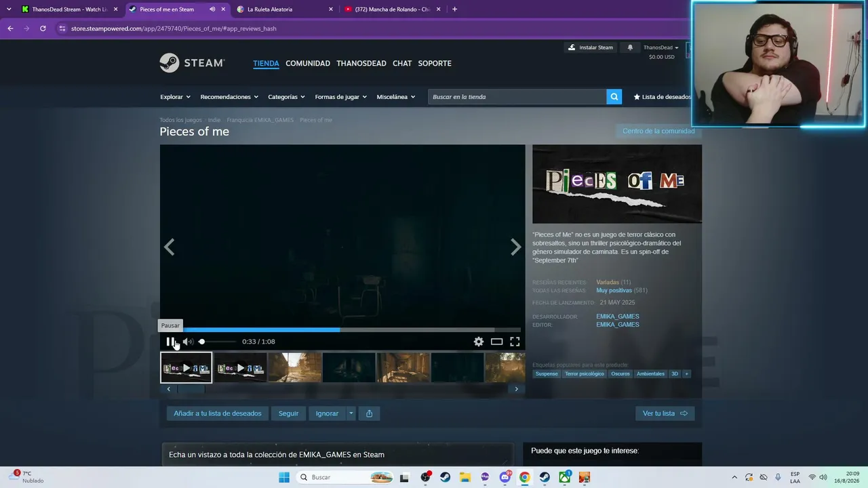Switch to Mancha de Rolando tab
Viewport: 868px width, 488px height.
tap(392, 9)
